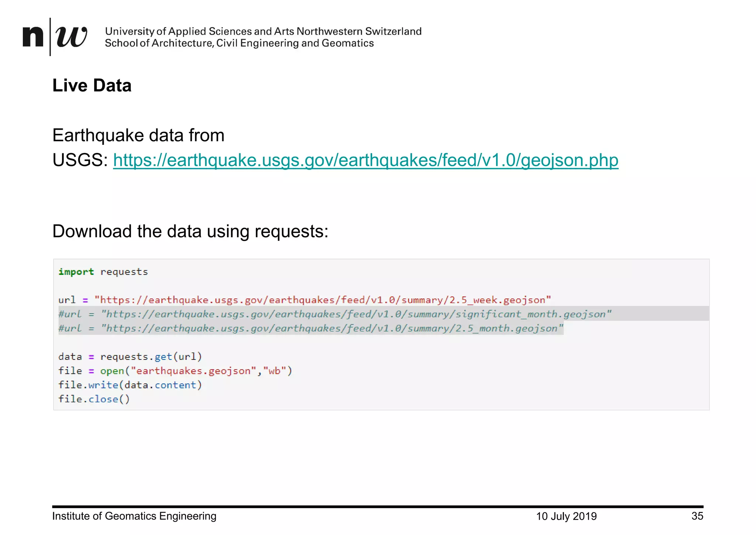The height and width of the screenshot is (535, 756).
Task: Click the commented significant_month.geojson url line
Action: [x=334, y=314]
